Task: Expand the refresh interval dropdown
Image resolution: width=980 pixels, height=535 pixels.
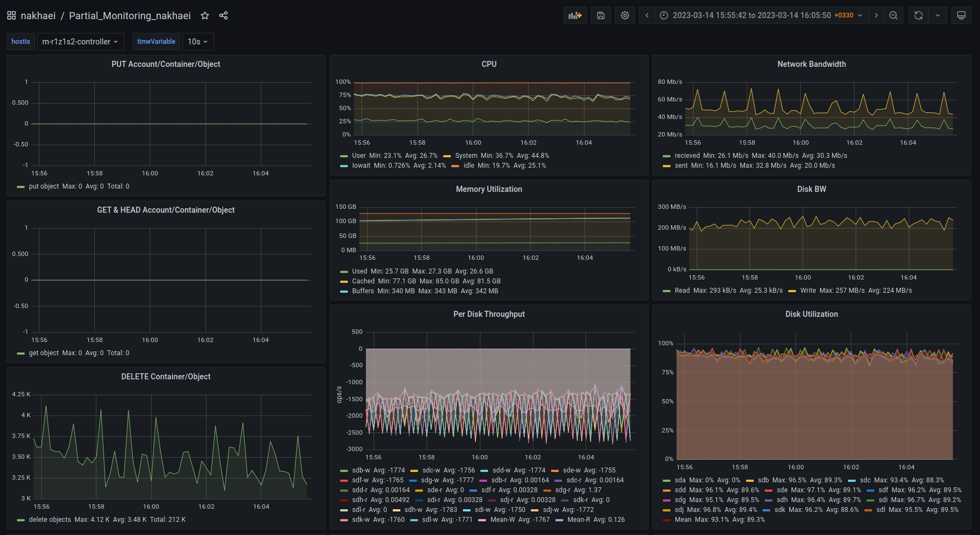Action: coord(938,15)
